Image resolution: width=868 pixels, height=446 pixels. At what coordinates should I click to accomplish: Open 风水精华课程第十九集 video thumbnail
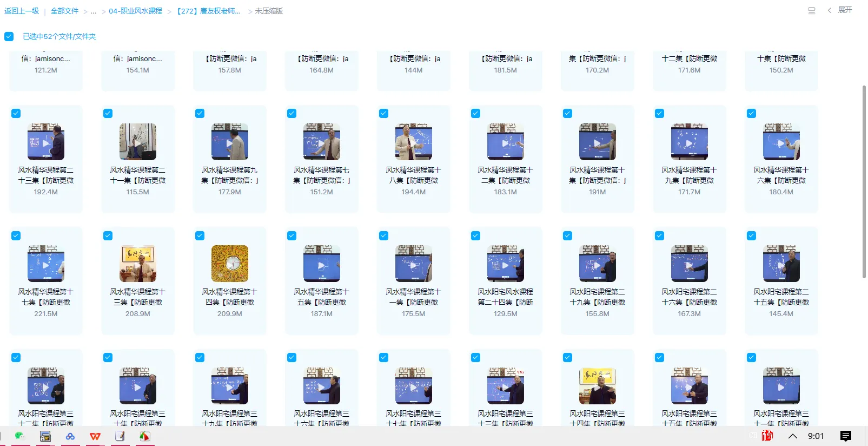click(x=690, y=142)
